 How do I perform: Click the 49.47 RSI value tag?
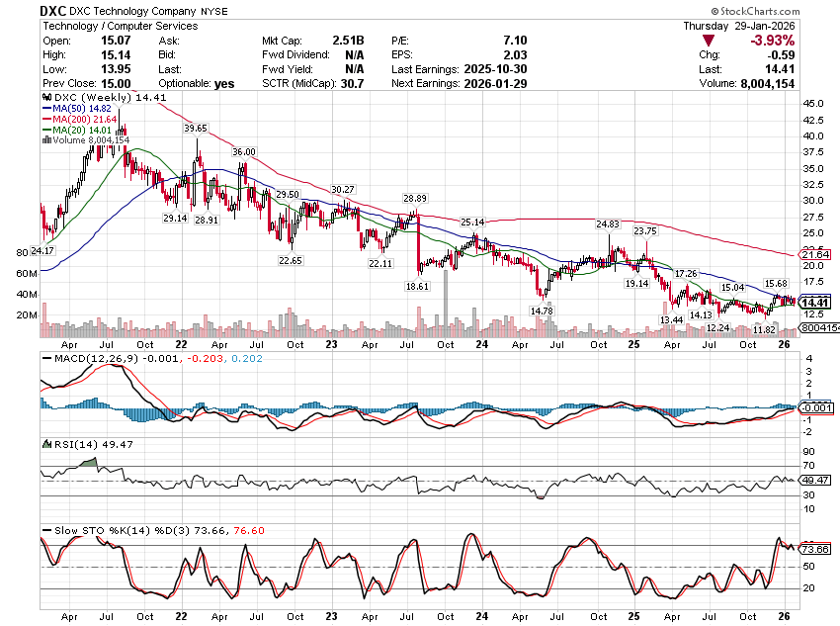(815, 480)
